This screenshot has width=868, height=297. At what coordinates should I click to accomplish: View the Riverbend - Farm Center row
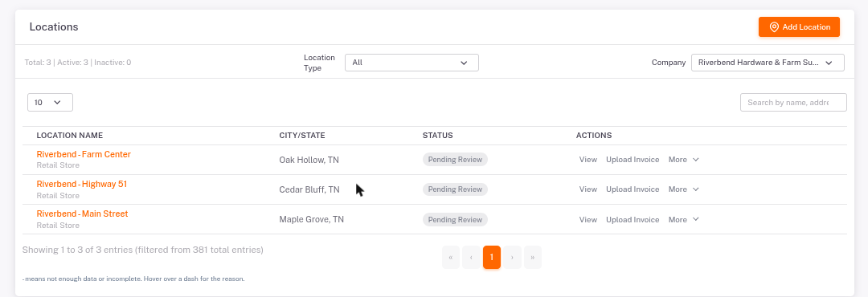coord(588,159)
